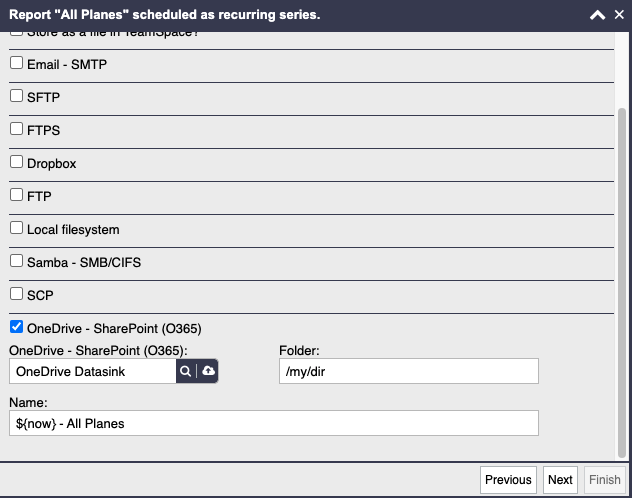
Task: Go back with the Previous button
Action: tap(508, 480)
